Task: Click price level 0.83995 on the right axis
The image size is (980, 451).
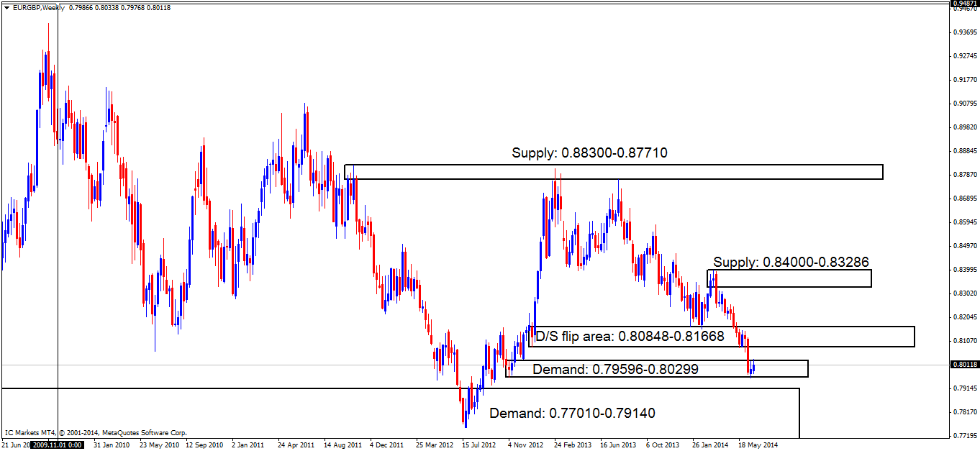Action: tap(963, 270)
